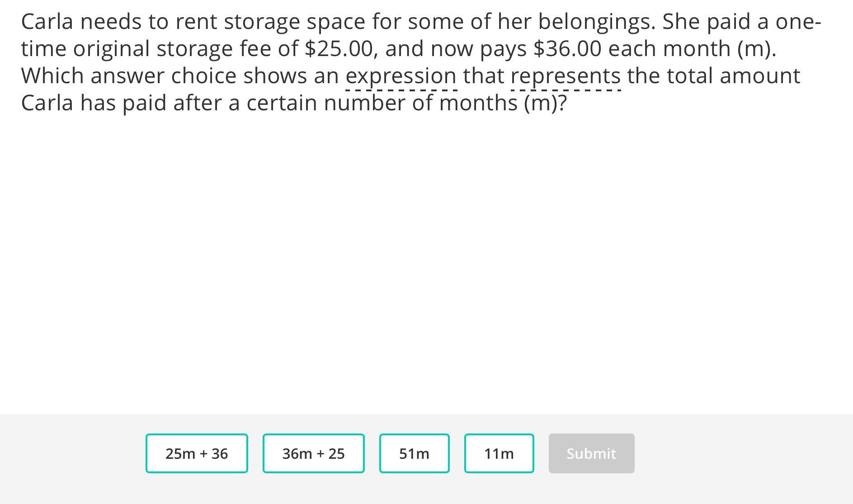Click the words "certain number"

[x=325, y=103]
